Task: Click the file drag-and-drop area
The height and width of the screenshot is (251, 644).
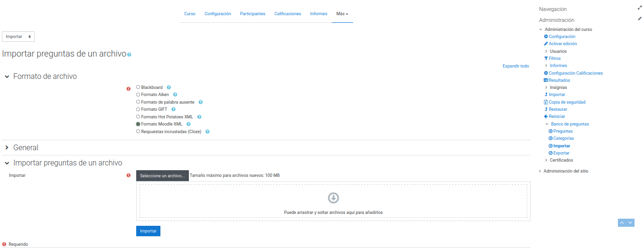Action: (333, 201)
